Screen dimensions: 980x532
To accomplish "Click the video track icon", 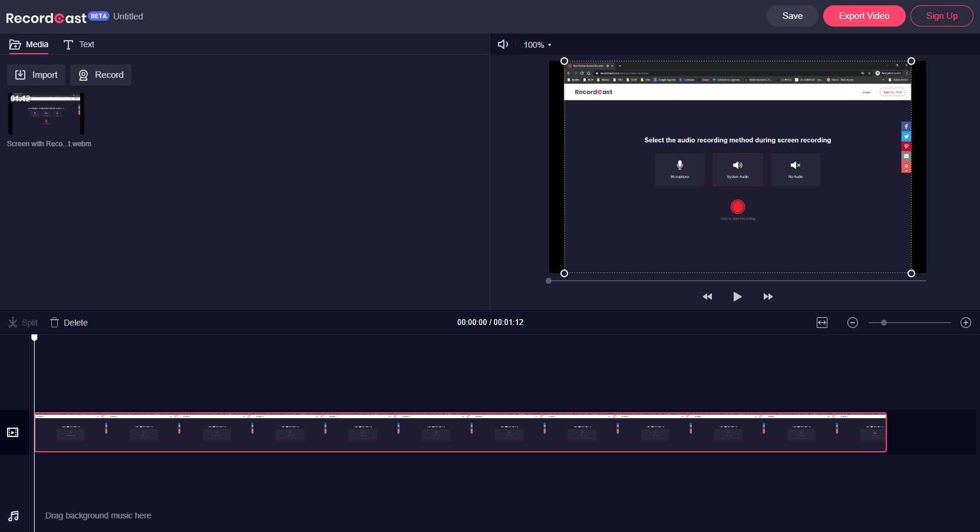I will pyautogui.click(x=13, y=432).
